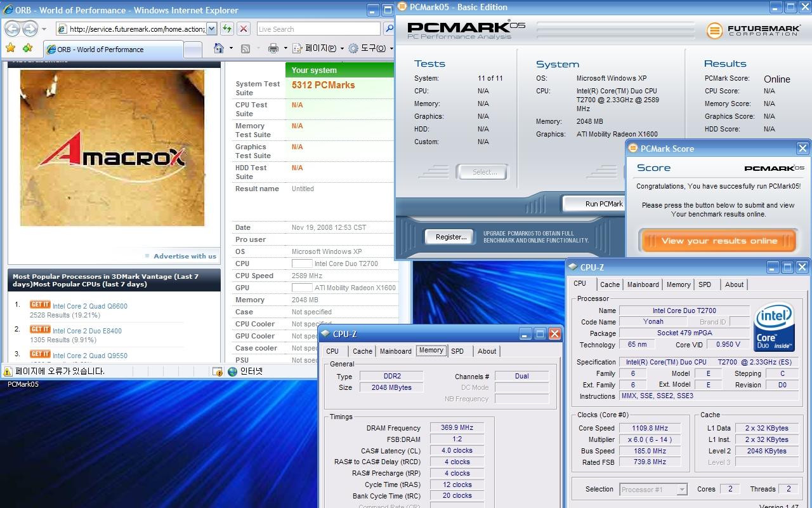Click the Live Search magnifier icon

pos(389,29)
